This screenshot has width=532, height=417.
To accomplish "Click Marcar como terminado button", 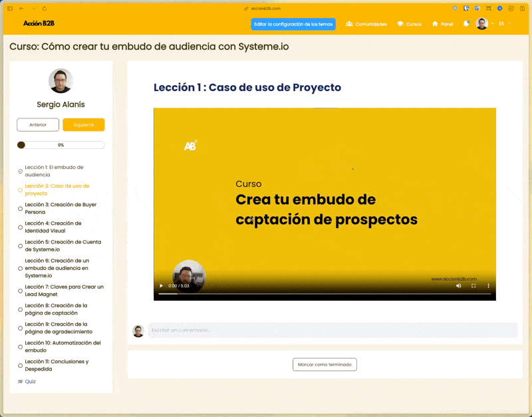I will point(325,364).
